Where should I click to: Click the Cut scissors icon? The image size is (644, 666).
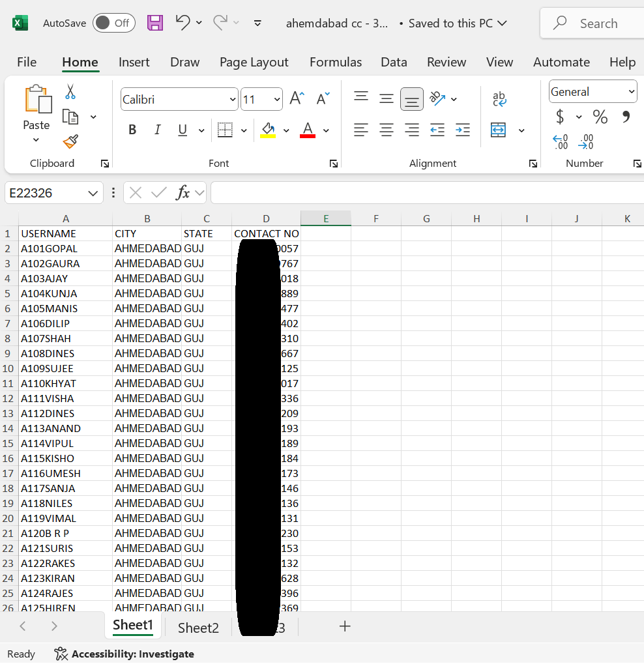click(70, 92)
